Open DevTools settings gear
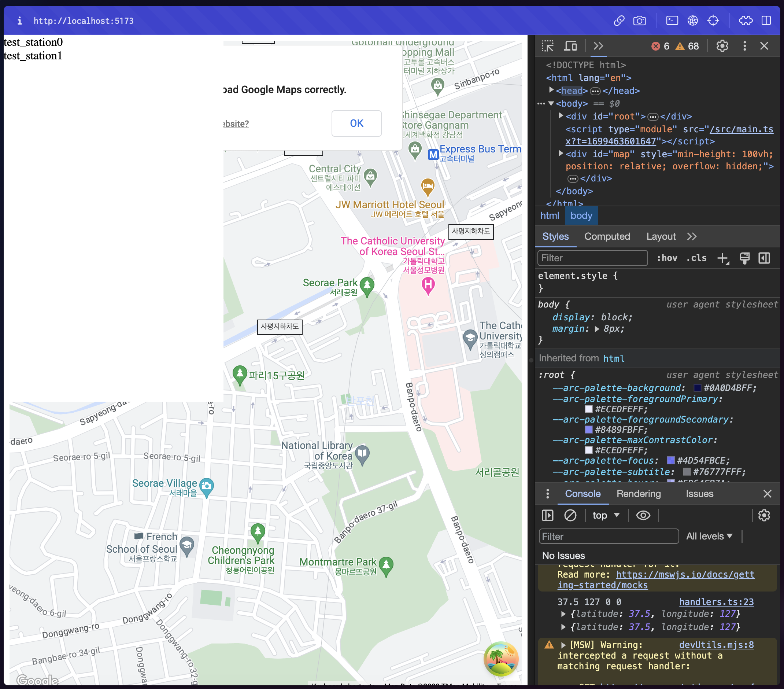784x689 pixels. click(x=722, y=46)
